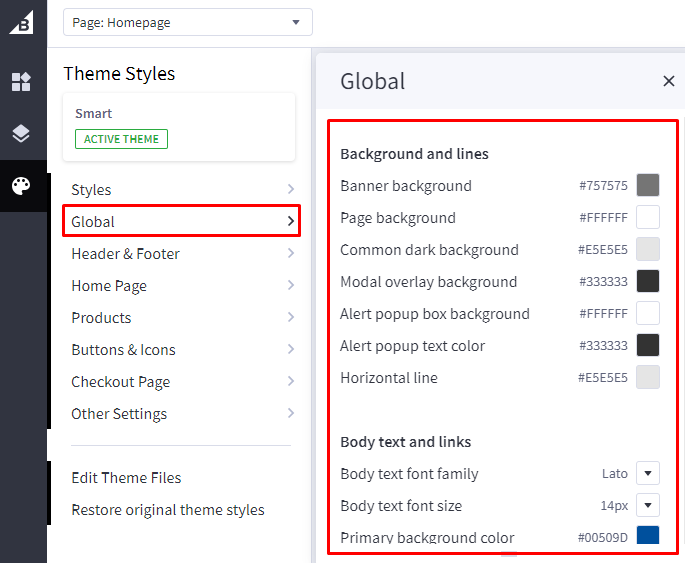This screenshot has width=685, height=563.
Task: Close the Global panel
Action: click(668, 82)
